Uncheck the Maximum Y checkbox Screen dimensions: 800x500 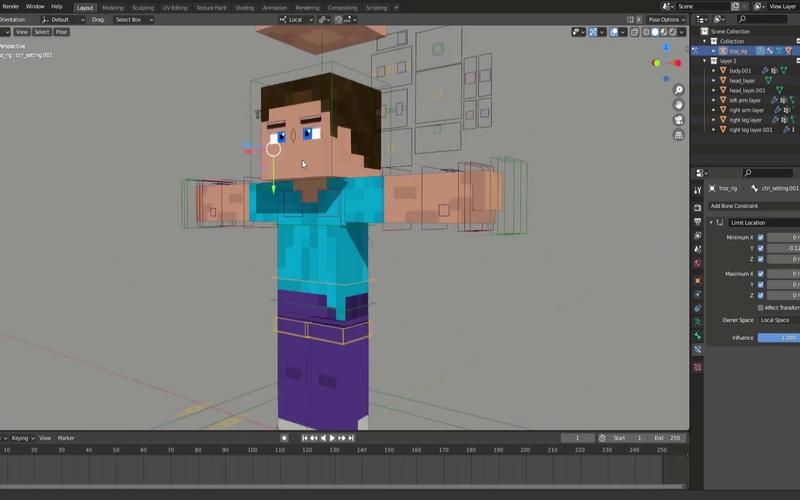761,285
